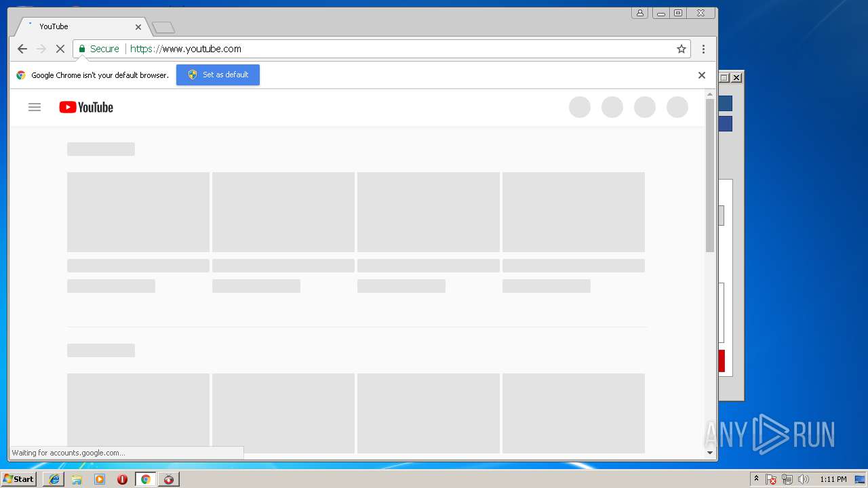Click the vertical scrollbar thumb
Screen dimensions: 868x488
(710, 175)
